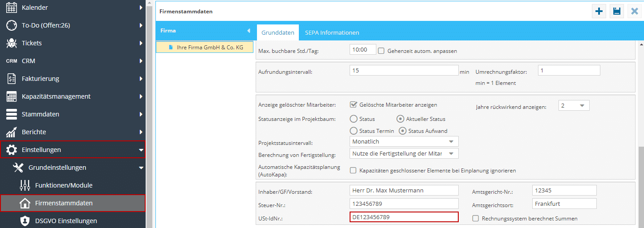Screen dimensions: 644x228
Task: Click the Kalender calendar icon
Action: click(x=12, y=8)
